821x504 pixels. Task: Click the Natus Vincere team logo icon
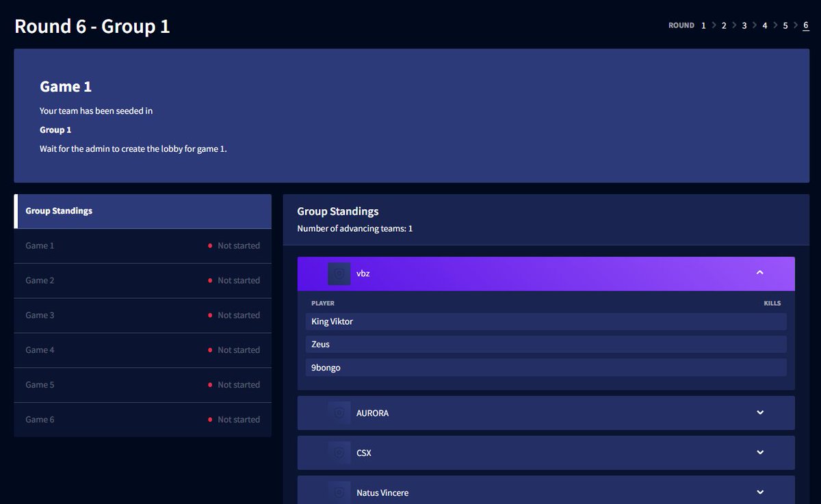coord(339,492)
